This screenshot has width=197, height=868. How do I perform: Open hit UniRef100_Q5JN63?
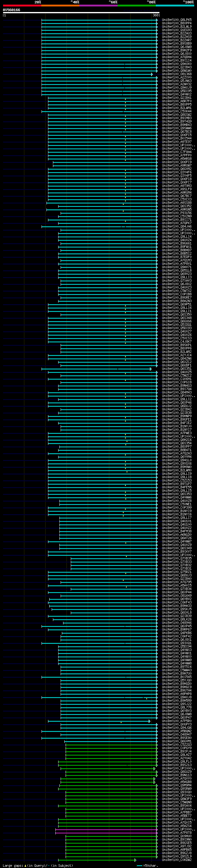point(176,81)
